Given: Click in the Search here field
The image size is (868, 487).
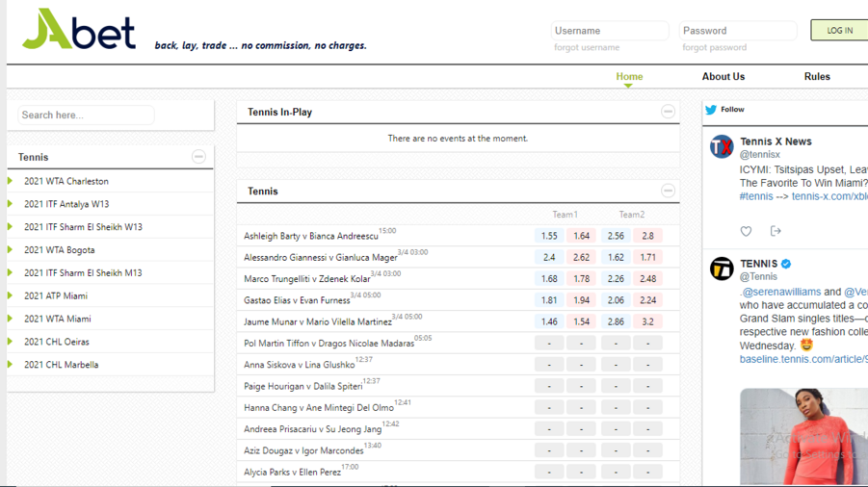Looking at the screenshot, I should point(86,115).
